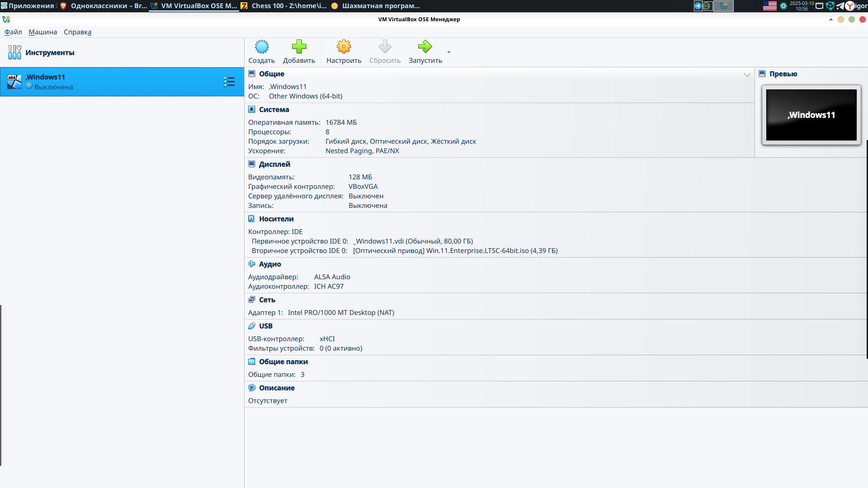Click the Создать (Create) toolbar icon
This screenshot has height=488, width=868.
(x=262, y=47)
